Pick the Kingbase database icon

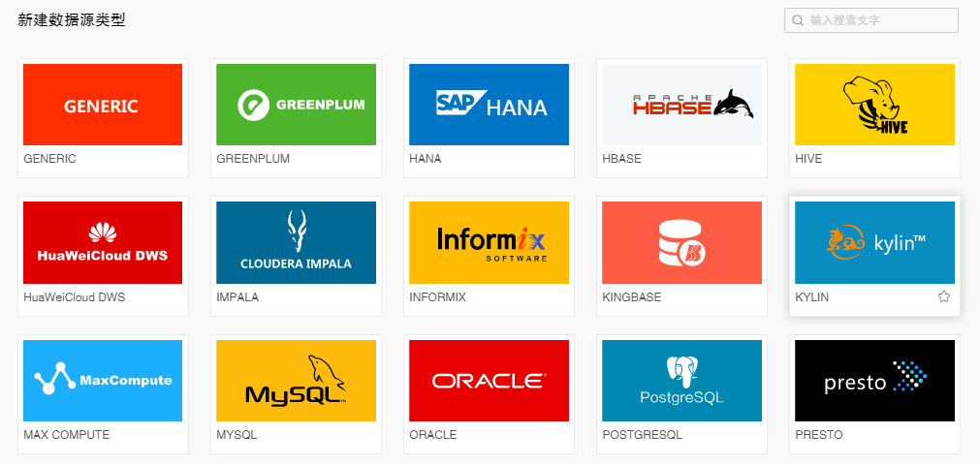pos(681,242)
